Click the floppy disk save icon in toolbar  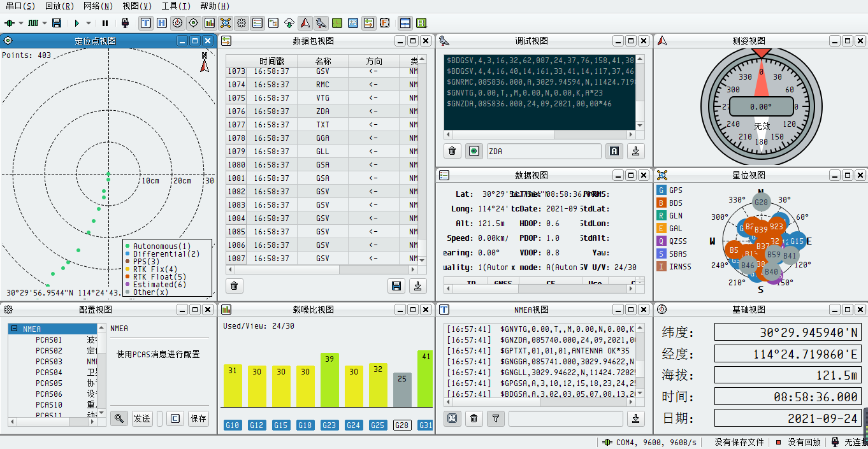click(57, 24)
